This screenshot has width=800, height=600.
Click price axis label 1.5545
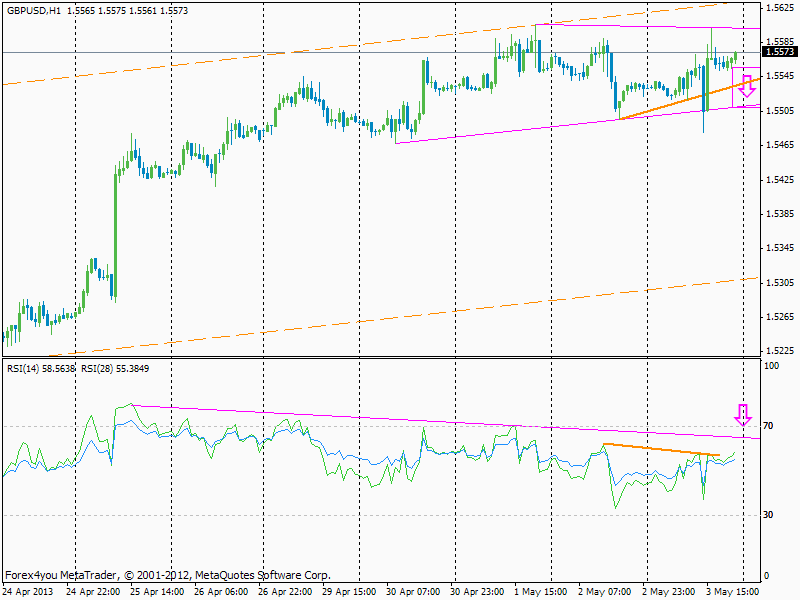(x=780, y=76)
